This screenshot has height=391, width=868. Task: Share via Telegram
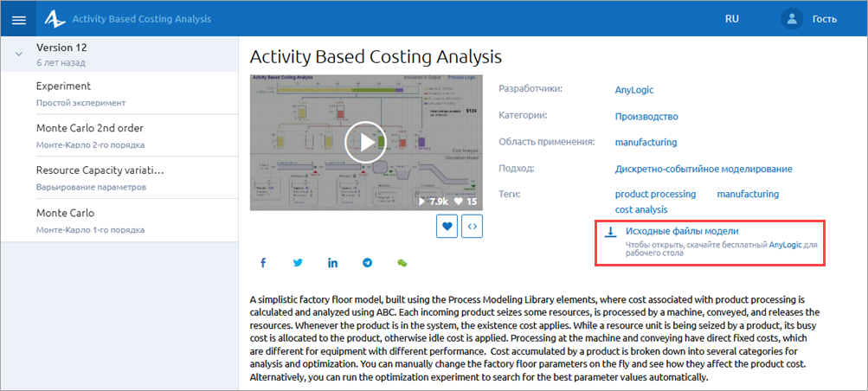click(368, 263)
